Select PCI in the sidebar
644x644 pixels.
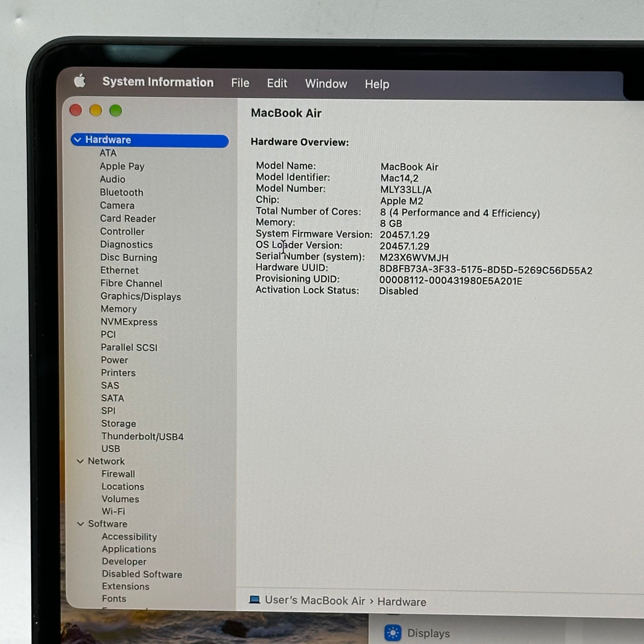tap(108, 334)
